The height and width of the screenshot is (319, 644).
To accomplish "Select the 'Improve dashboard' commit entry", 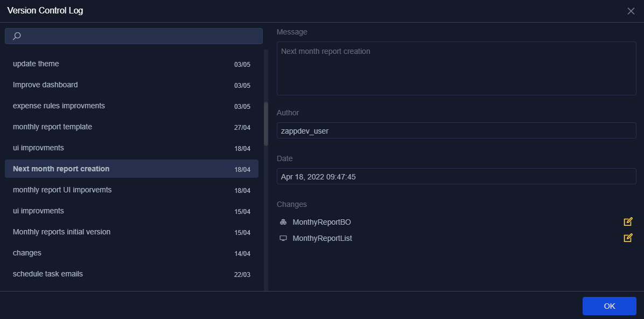I will click(131, 85).
